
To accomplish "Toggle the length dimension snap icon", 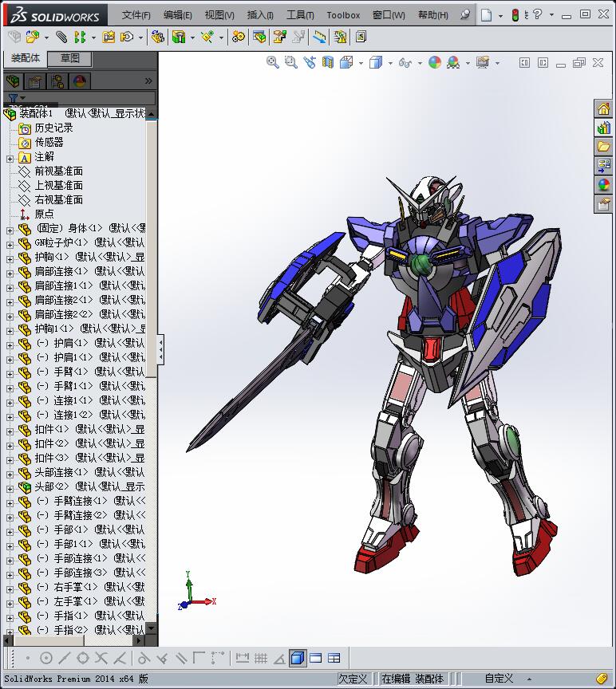I will click(243, 658).
